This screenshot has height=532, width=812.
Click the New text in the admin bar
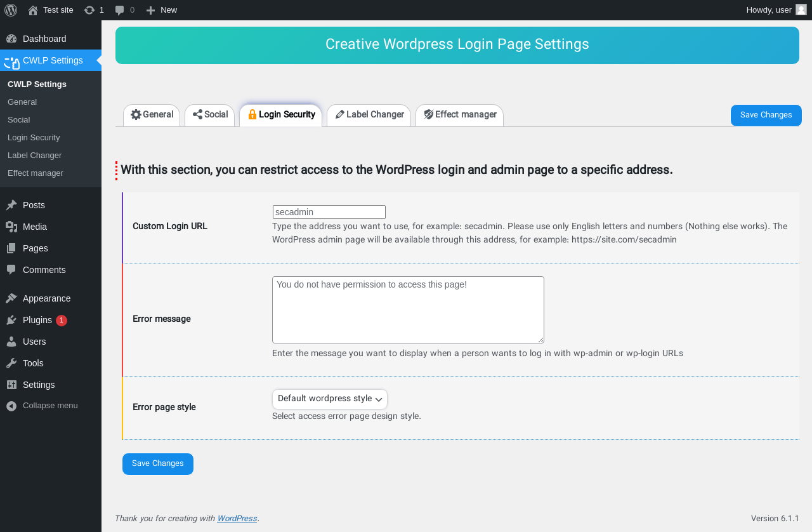pyautogui.click(x=169, y=10)
